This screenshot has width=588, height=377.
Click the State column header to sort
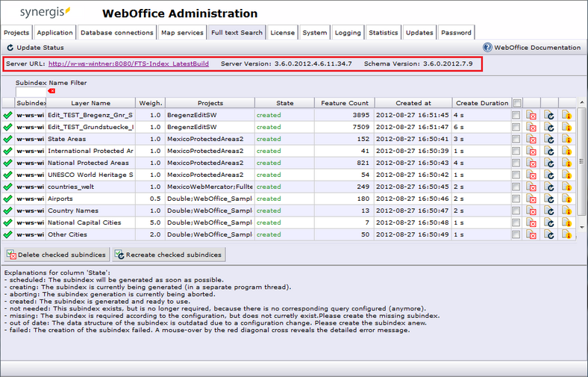click(284, 103)
